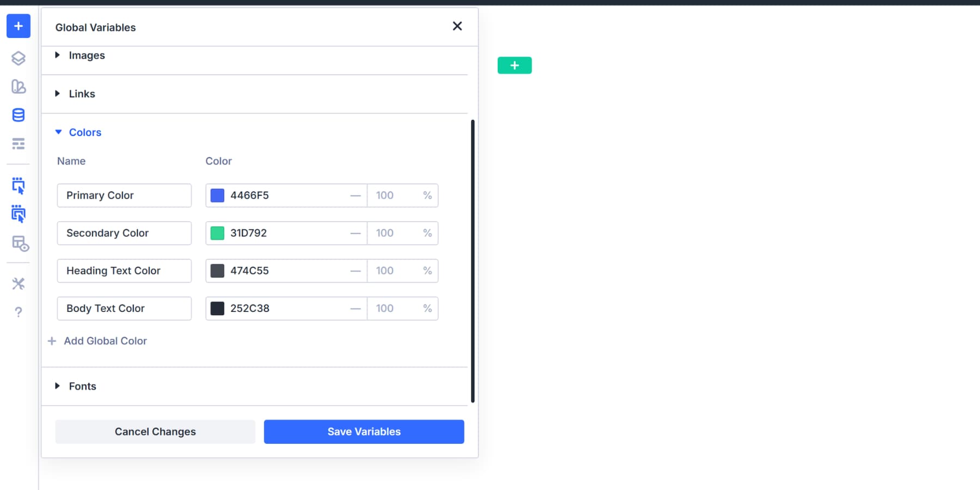Open the database Global Variables sidebar icon

tap(18, 115)
